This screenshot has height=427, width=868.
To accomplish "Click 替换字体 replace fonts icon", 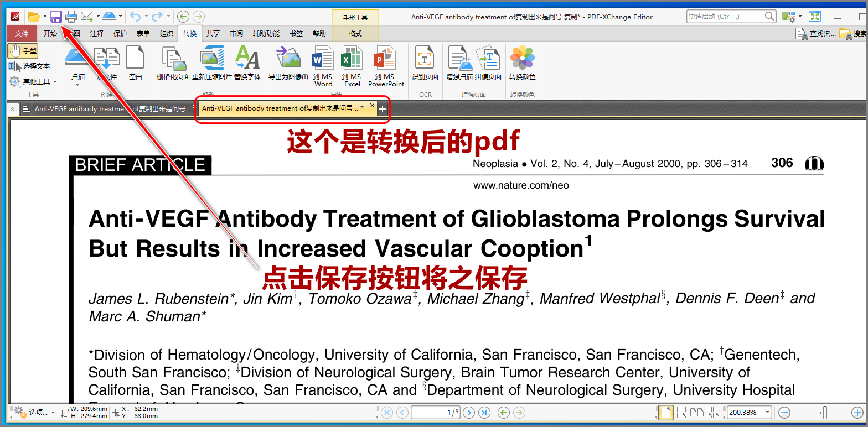I will coord(247,64).
